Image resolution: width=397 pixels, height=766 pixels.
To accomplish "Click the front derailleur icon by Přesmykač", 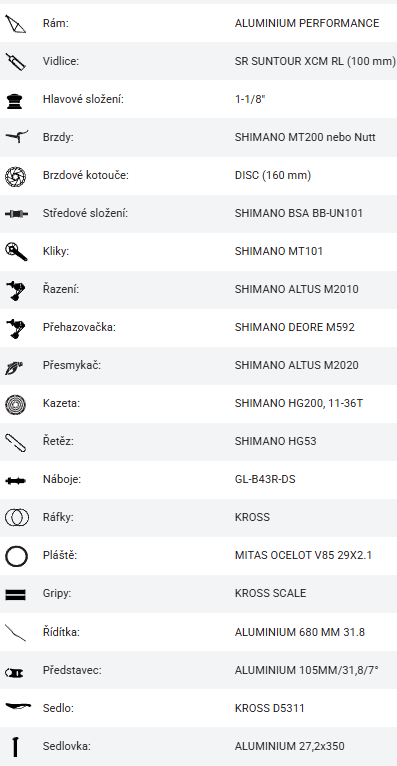I will (x=14, y=366).
